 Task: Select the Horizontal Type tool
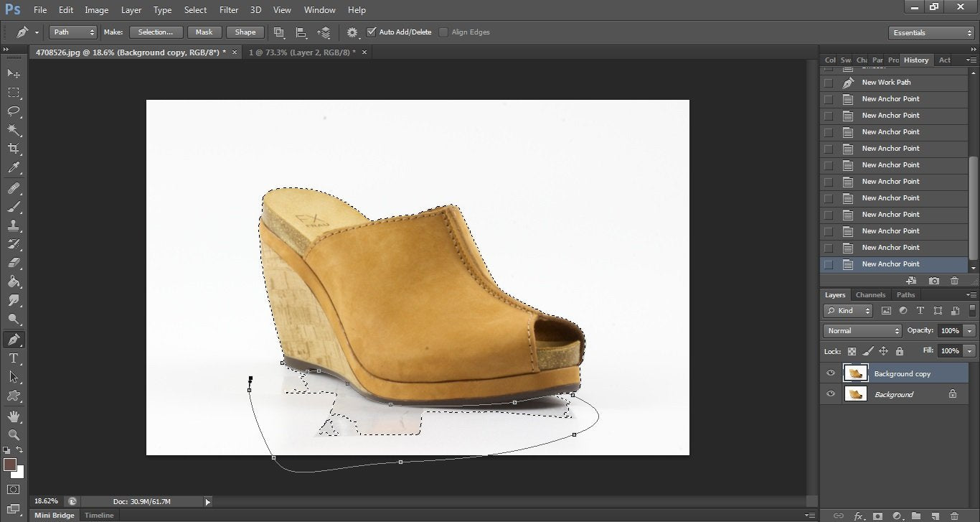pyautogui.click(x=14, y=358)
